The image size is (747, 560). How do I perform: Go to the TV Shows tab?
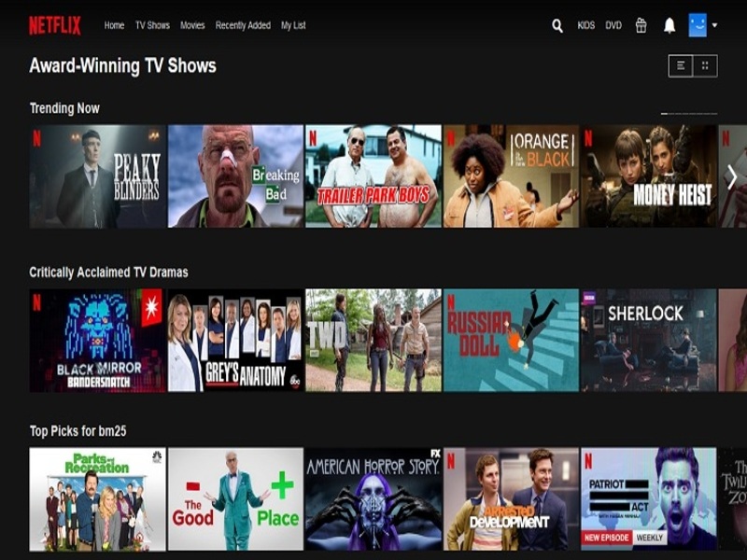(152, 25)
